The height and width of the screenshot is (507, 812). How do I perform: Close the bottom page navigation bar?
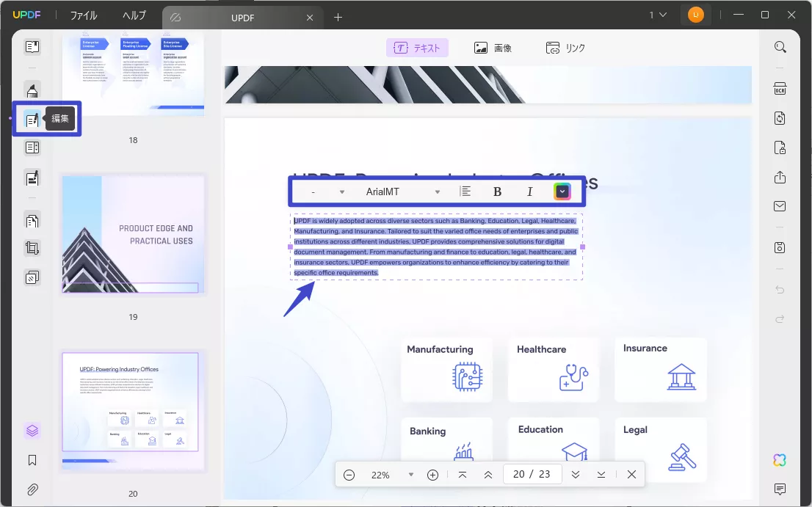coord(631,475)
